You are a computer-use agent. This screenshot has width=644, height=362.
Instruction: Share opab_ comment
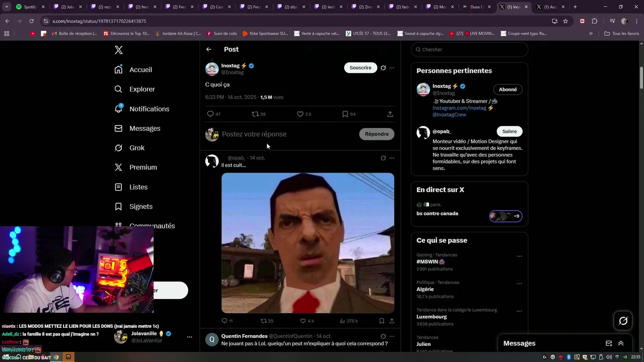click(x=392, y=321)
